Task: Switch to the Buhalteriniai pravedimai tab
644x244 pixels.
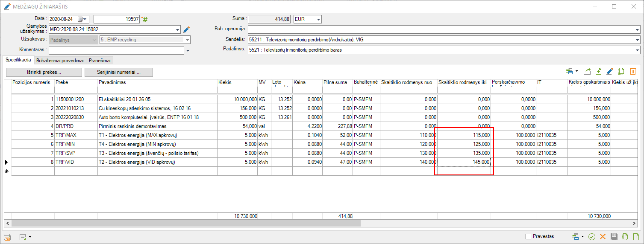Action: click(60, 61)
